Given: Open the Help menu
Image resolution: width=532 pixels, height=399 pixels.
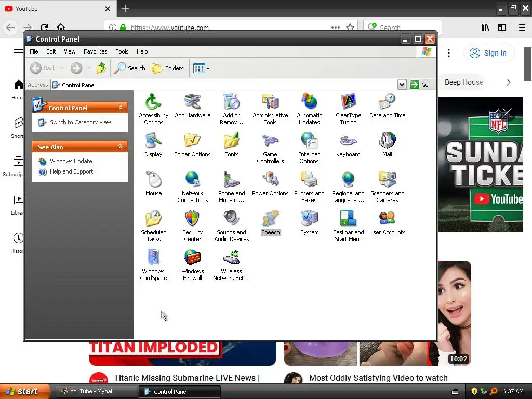Looking at the screenshot, I should (x=142, y=51).
